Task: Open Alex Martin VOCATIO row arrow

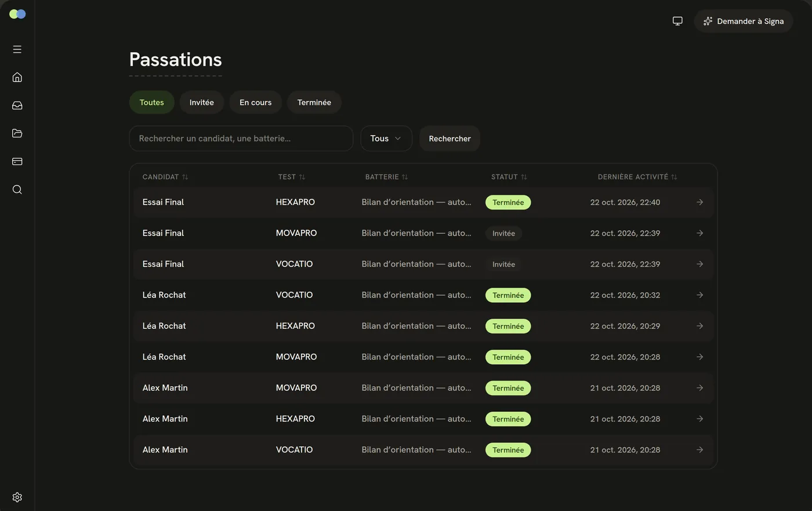Action: pyautogui.click(x=700, y=450)
